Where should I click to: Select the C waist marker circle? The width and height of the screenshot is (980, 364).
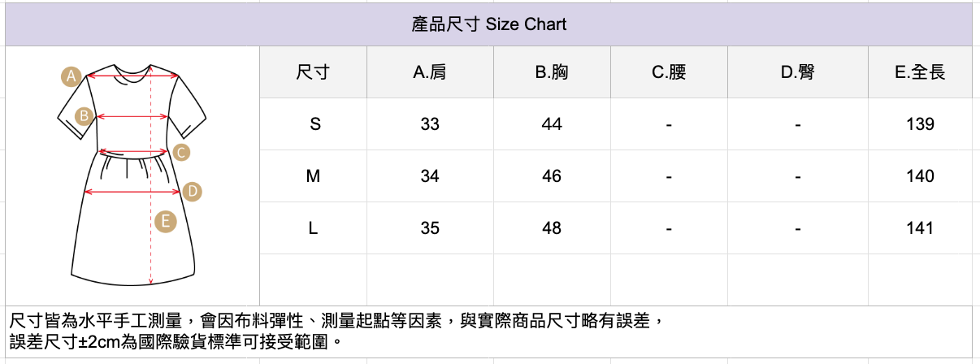click(x=181, y=152)
